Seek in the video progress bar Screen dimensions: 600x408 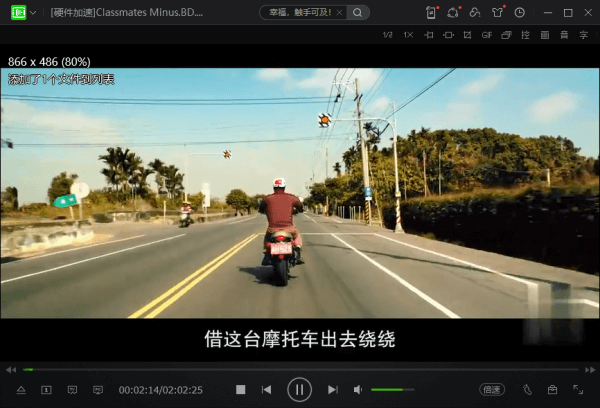[301, 370]
